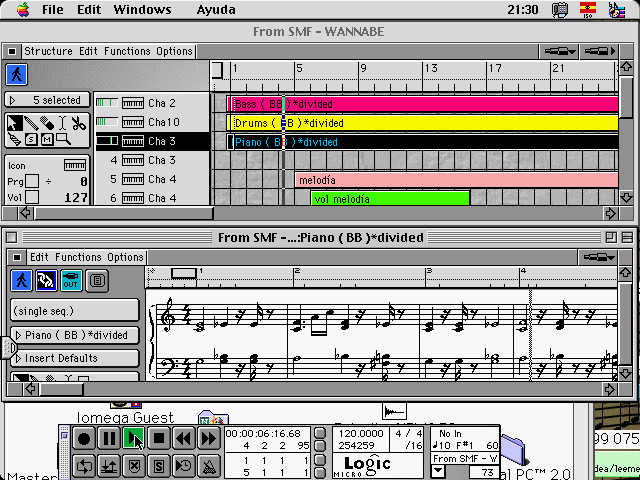The height and width of the screenshot is (480, 640).
Task: Toggle page view button in Score editor
Action: pos(97,281)
